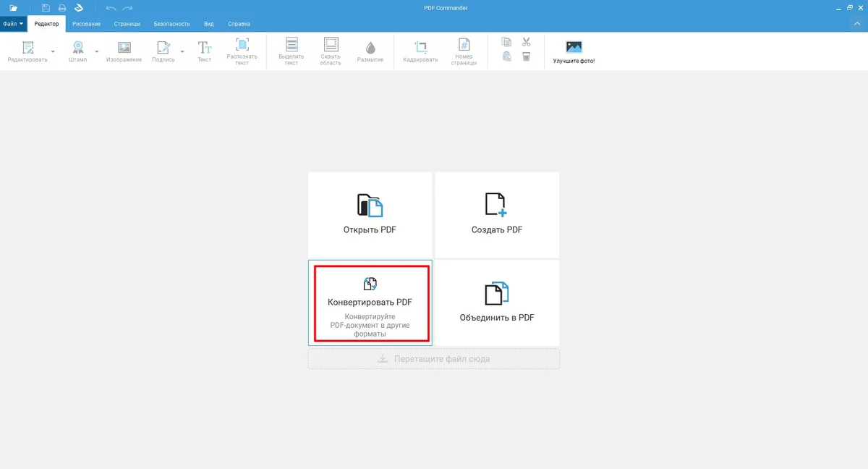This screenshot has height=469, width=868.
Task: Collapse the ribbon with the chevron
Action: tap(857, 24)
